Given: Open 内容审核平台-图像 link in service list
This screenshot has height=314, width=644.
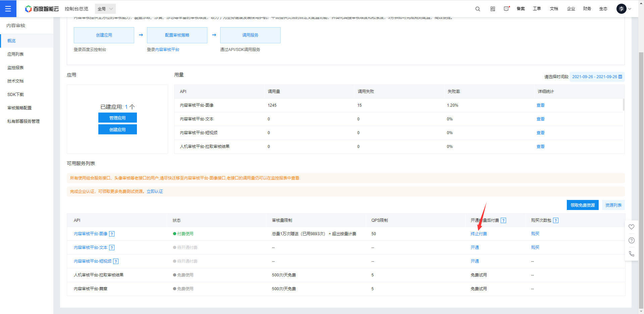Looking at the screenshot, I should pos(91,234).
